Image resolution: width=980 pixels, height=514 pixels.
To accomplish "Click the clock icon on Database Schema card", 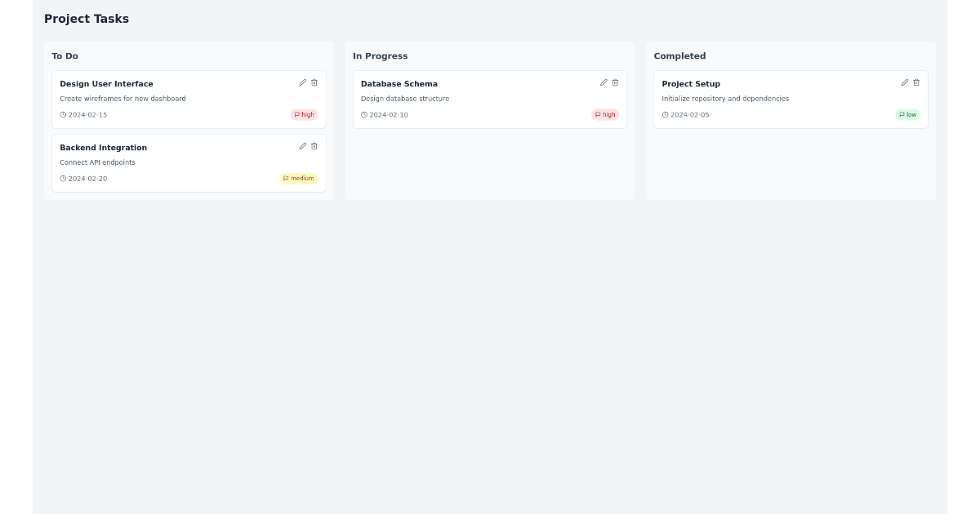I will pyautogui.click(x=364, y=114).
